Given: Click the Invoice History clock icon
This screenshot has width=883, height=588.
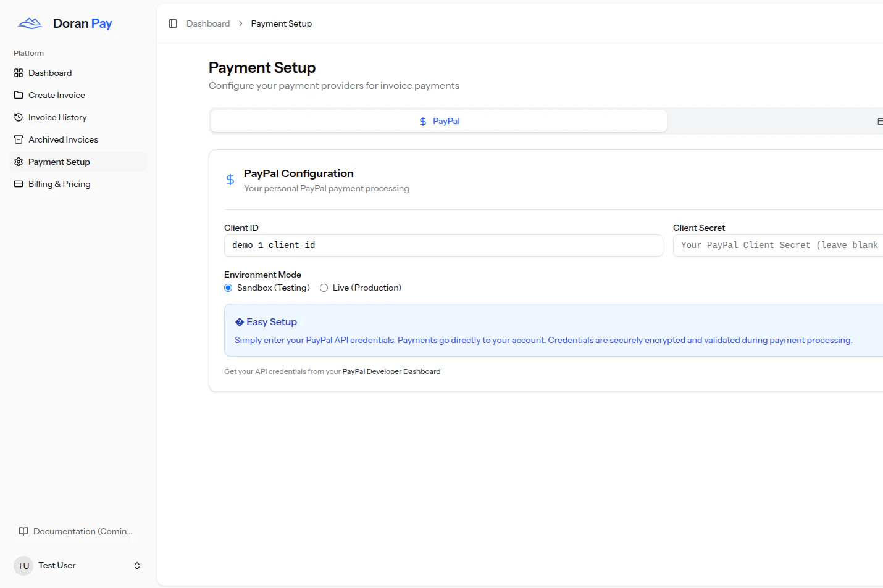Looking at the screenshot, I should (18, 117).
